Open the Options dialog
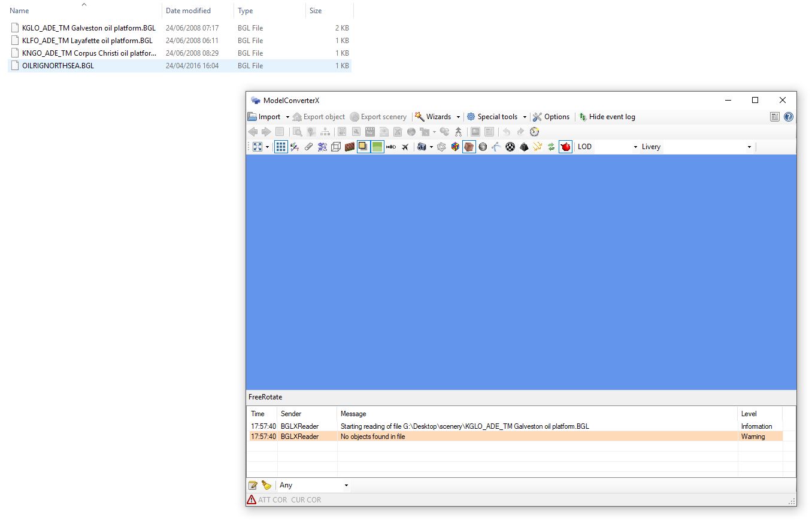Image resolution: width=812 pixels, height=521 pixels. coord(552,117)
